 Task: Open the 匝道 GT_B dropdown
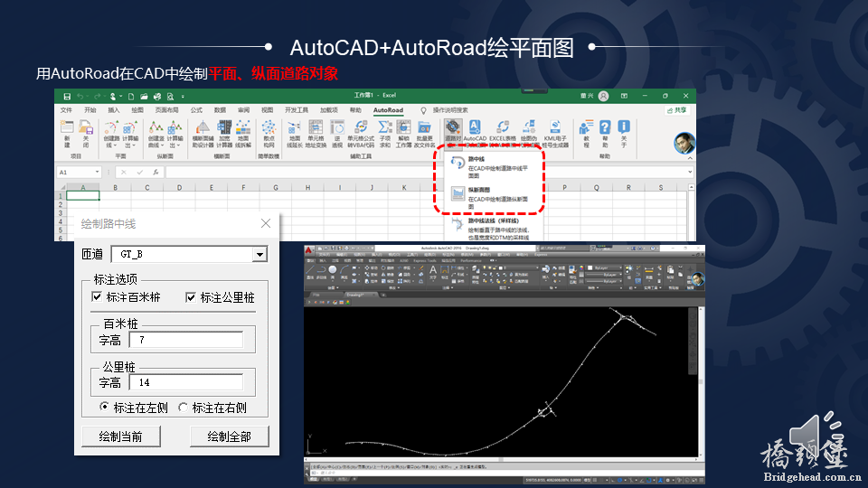[x=259, y=255]
